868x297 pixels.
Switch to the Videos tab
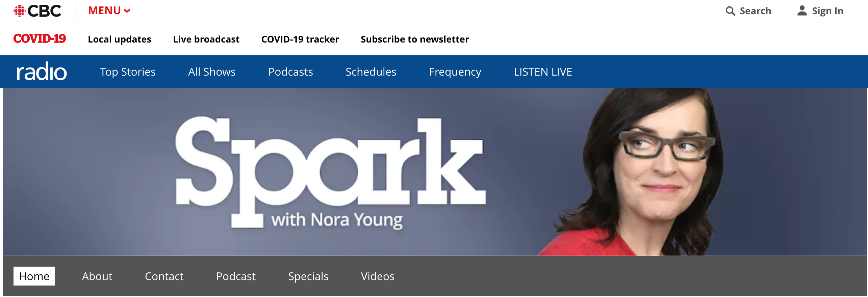(x=378, y=276)
